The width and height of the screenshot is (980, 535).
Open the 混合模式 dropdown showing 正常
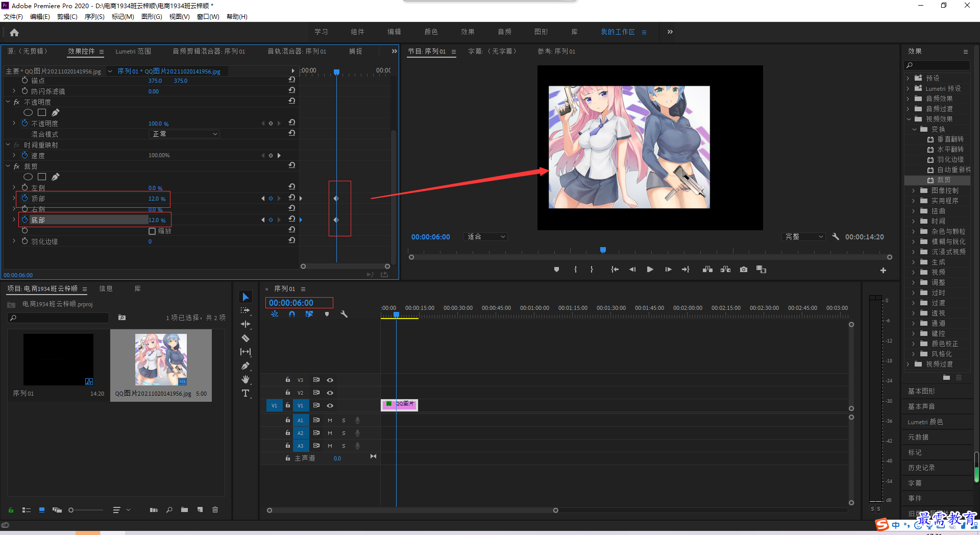(x=184, y=134)
